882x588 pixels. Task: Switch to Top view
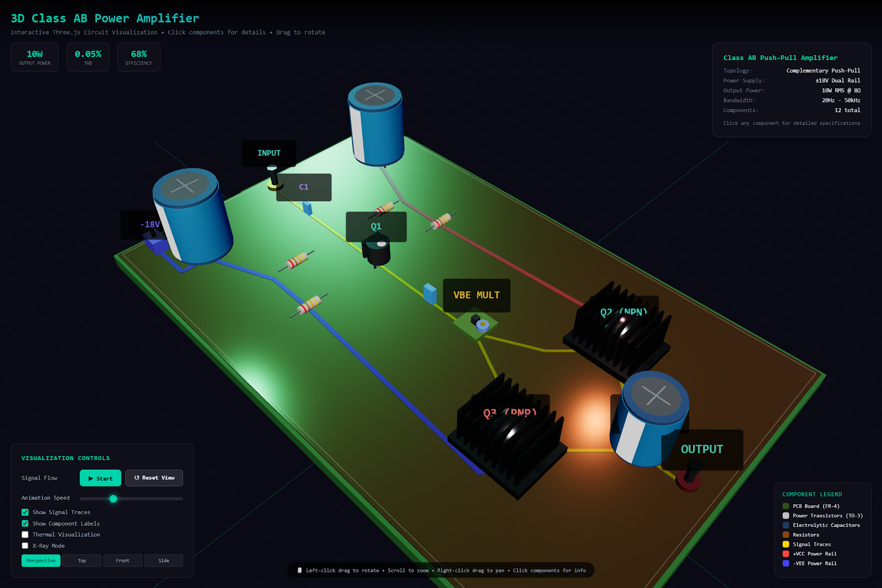[82, 560]
